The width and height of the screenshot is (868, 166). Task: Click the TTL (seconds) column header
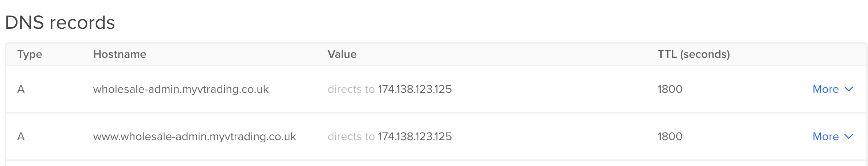pyautogui.click(x=693, y=54)
